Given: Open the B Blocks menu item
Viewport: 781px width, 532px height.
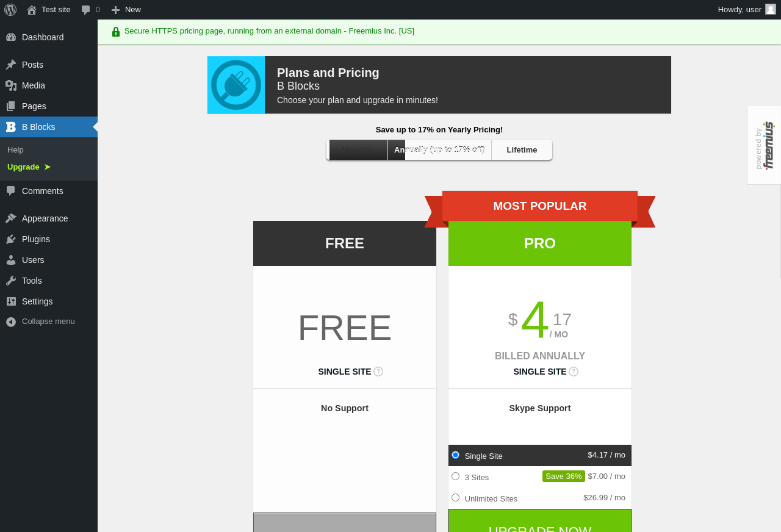Looking at the screenshot, I should tap(49, 127).
